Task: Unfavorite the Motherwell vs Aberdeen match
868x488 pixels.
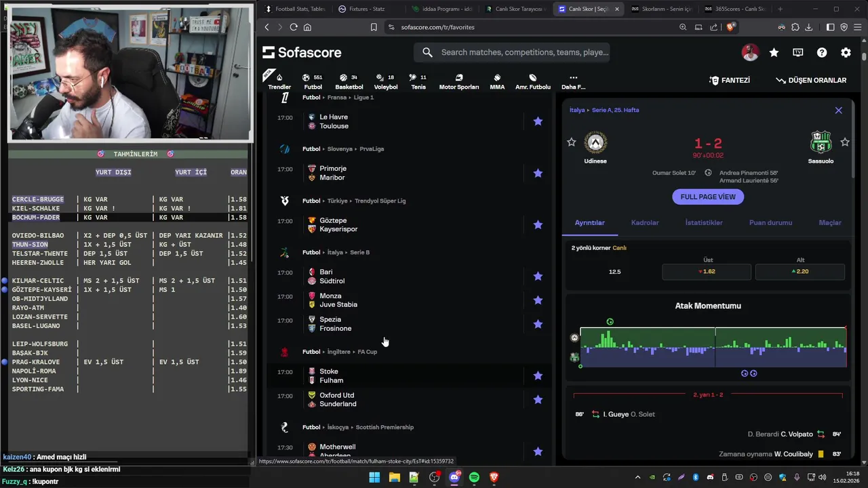Action: pos(538,451)
